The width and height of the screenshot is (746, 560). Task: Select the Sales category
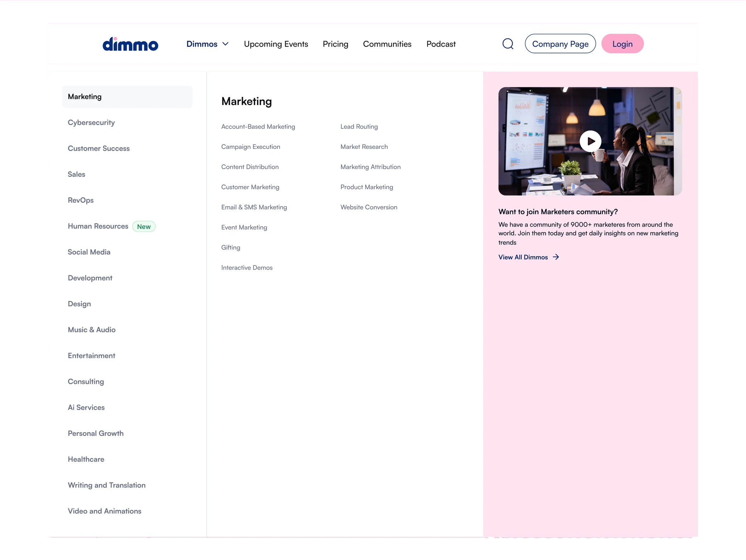click(x=77, y=174)
